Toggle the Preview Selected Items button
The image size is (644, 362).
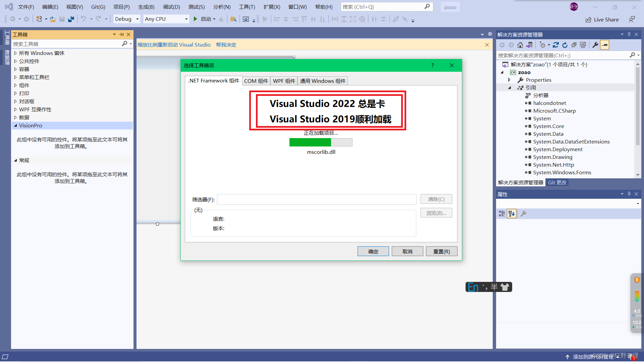(604, 45)
